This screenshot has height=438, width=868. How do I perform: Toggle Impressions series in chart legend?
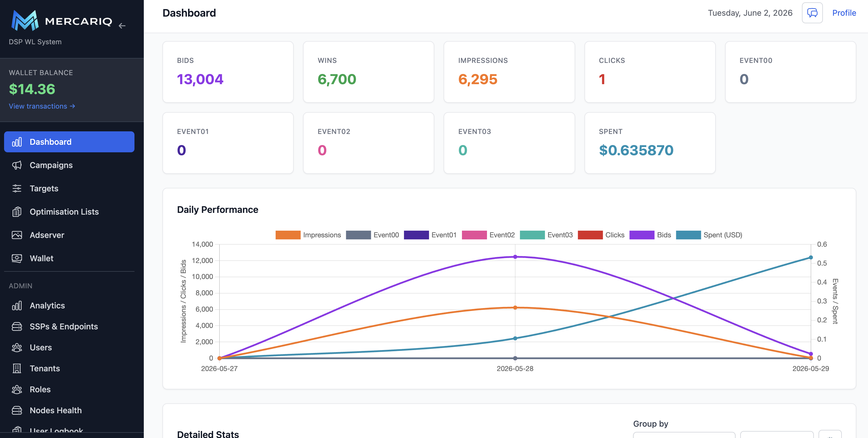308,235
